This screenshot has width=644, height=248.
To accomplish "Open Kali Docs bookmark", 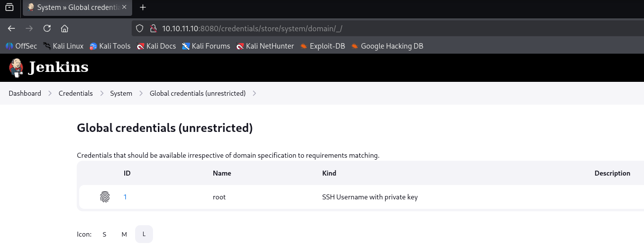I will (x=156, y=46).
